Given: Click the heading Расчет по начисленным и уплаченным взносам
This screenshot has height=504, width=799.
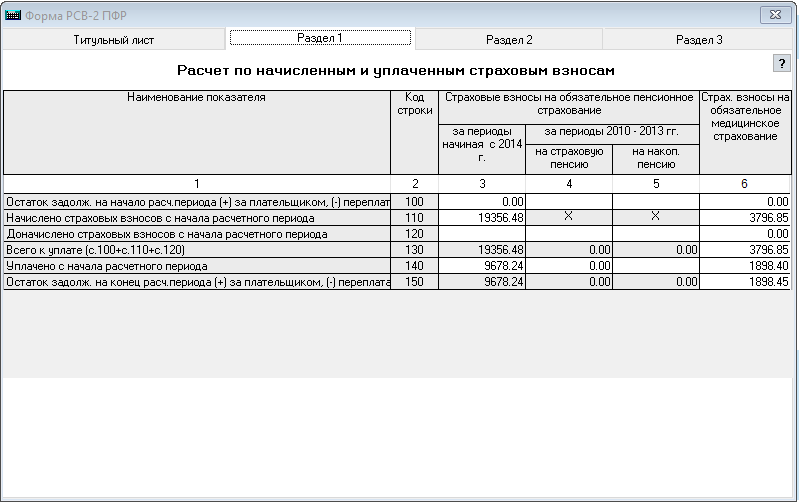Looking at the screenshot, I should point(396,70).
